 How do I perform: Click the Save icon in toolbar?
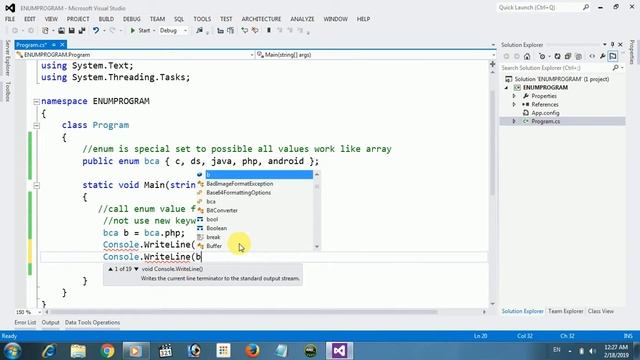tap(71, 31)
